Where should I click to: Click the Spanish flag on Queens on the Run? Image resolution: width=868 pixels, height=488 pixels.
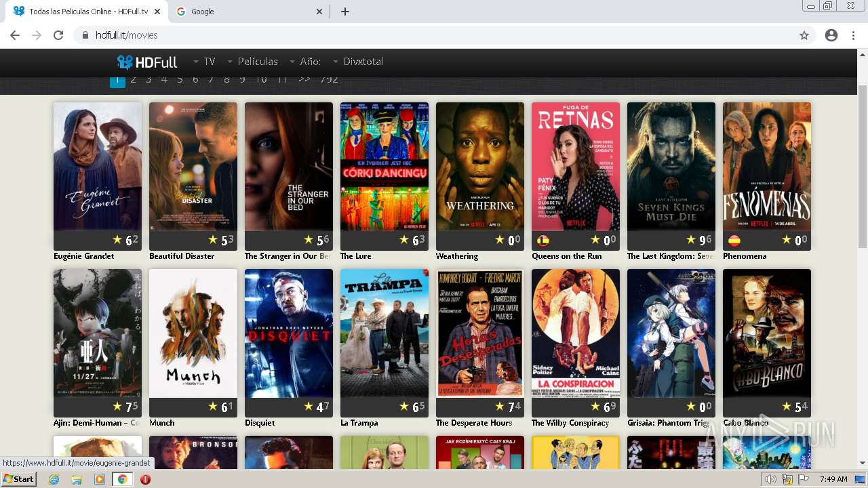tap(543, 240)
